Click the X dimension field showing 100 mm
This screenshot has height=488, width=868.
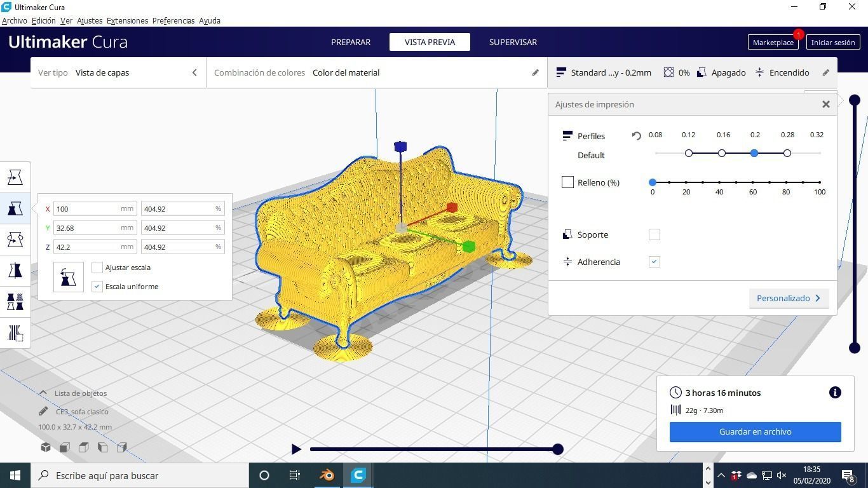pyautogui.click(x=95, y=208)
